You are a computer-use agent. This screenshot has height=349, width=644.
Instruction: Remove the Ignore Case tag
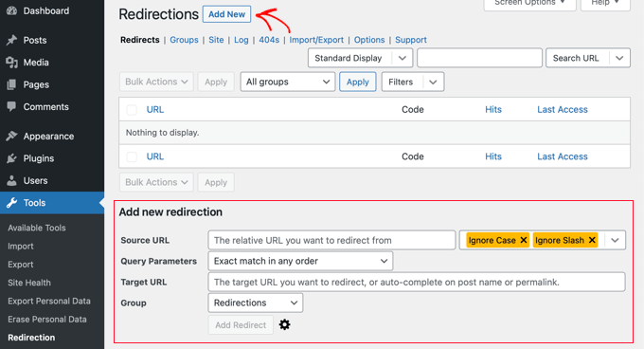[523, 240]
